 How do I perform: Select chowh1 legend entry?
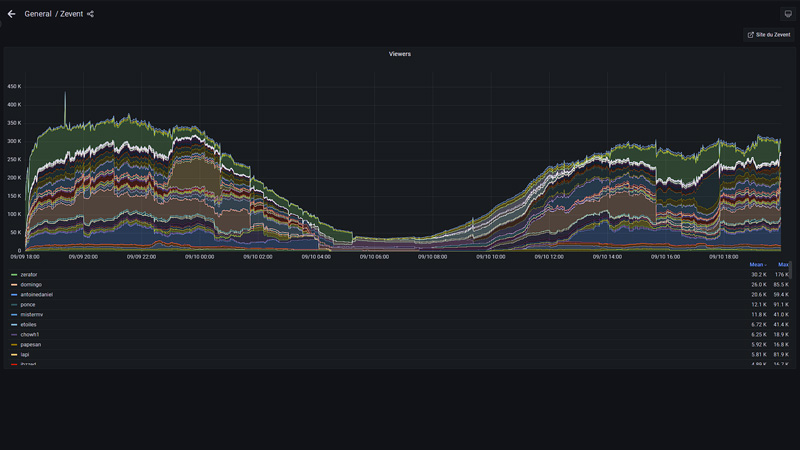(x=29, y=335)
